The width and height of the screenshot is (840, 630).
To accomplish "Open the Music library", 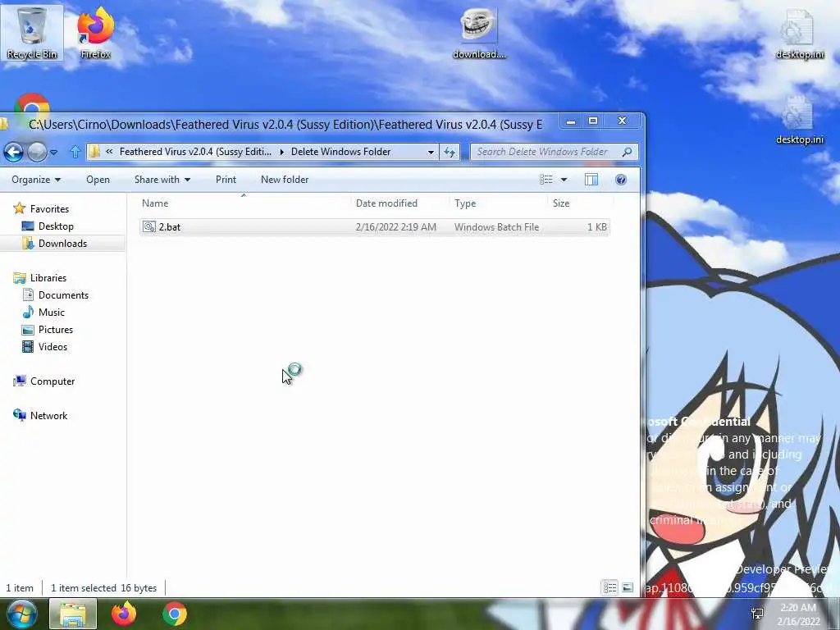I will coord(52,313).
